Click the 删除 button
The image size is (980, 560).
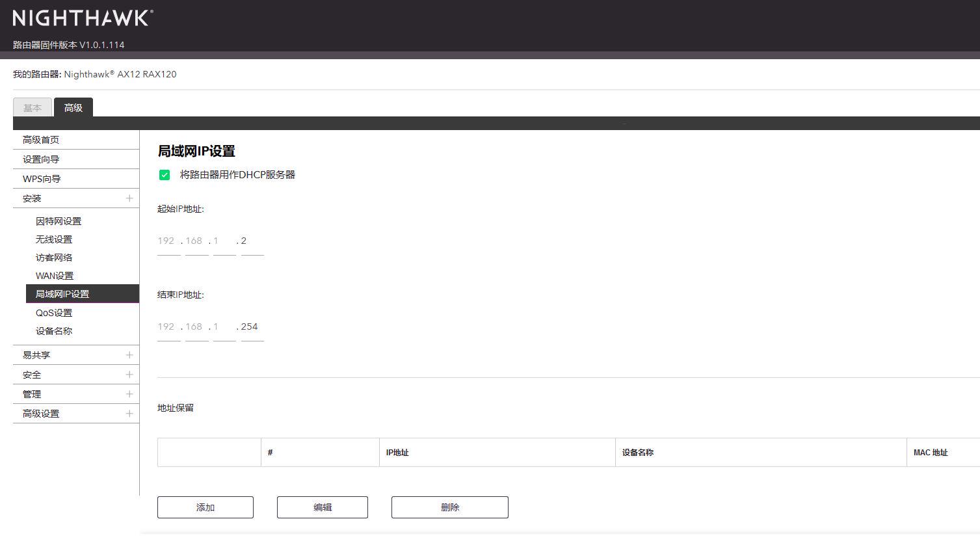coord(449,507)
